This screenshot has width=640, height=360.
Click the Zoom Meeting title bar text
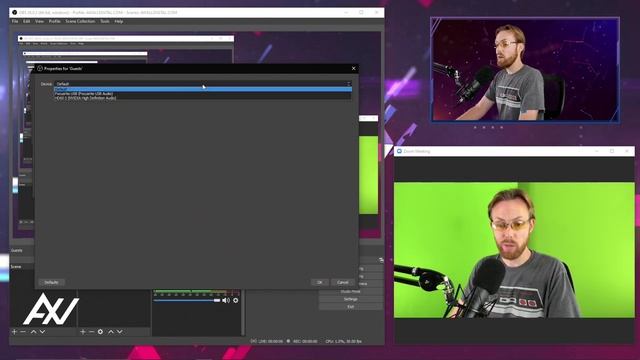tap(417, 151)
